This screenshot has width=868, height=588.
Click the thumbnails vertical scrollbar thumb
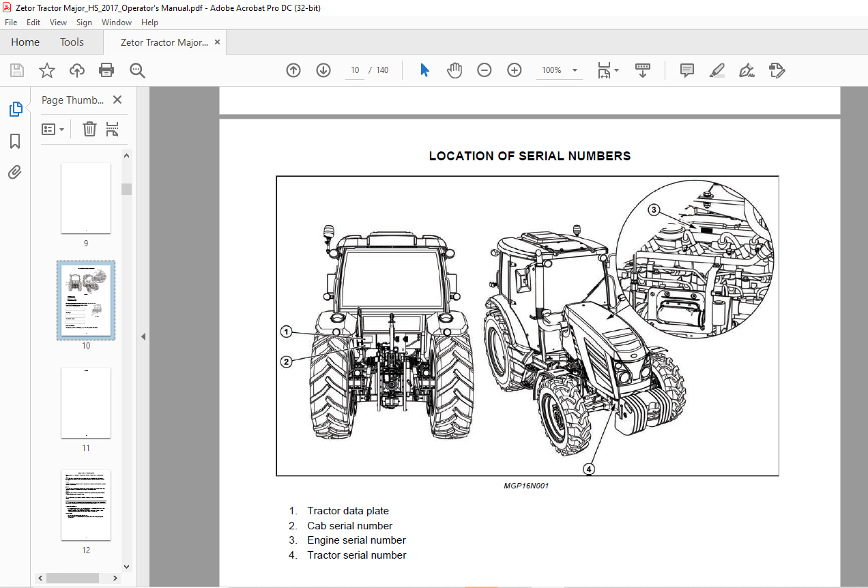click(x=127, y=189)
